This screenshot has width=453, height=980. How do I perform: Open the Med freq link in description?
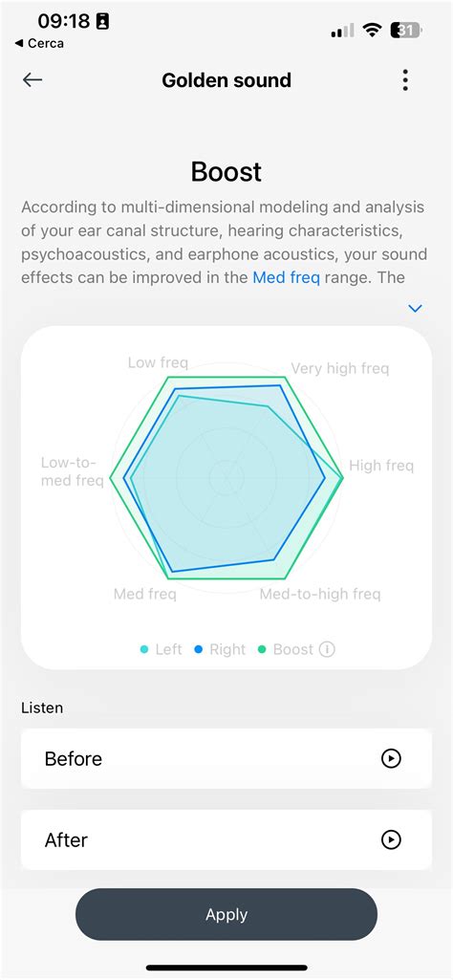[x=286, y=277]
